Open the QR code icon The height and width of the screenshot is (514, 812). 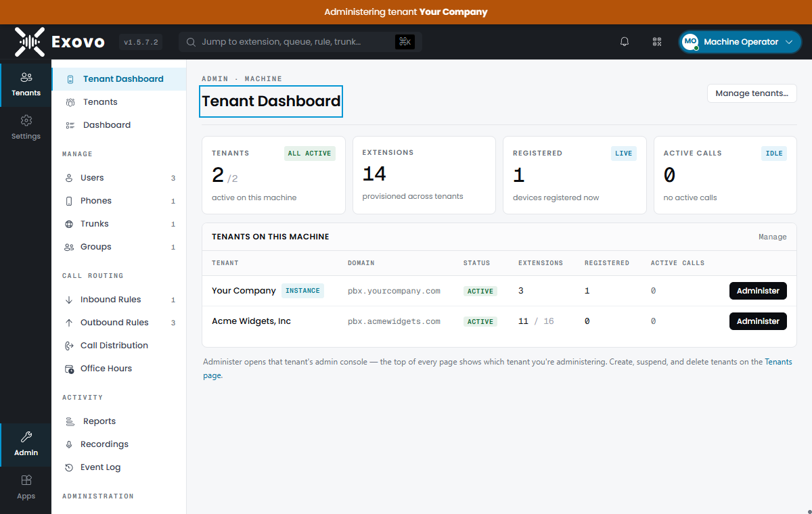coord(657,42)
